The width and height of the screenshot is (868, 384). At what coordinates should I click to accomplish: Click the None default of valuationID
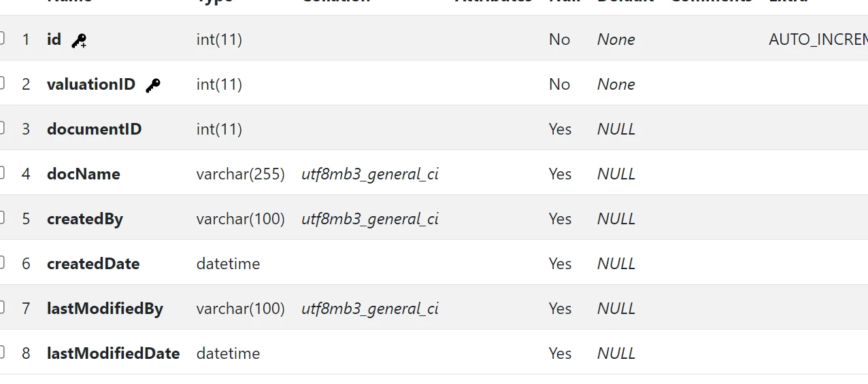(x=616, y=84)
